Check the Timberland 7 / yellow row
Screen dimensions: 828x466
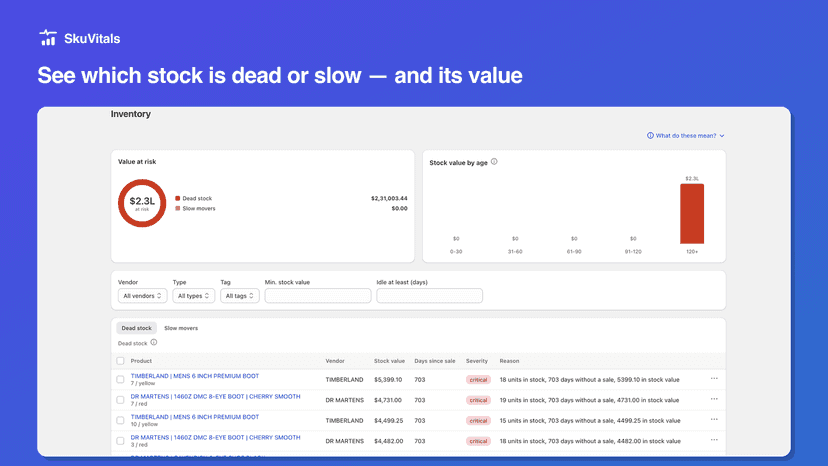pyautogui.click(x=120, y=379)
